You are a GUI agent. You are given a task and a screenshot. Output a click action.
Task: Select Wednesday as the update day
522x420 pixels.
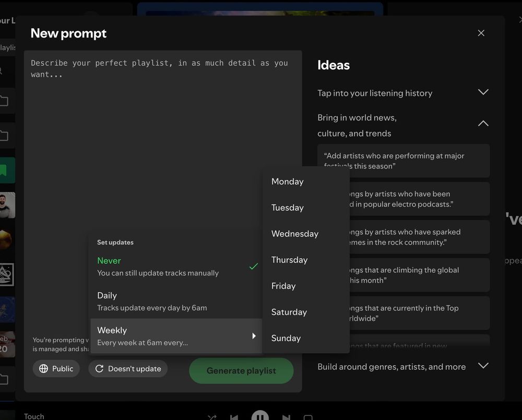tap(295, 234)
